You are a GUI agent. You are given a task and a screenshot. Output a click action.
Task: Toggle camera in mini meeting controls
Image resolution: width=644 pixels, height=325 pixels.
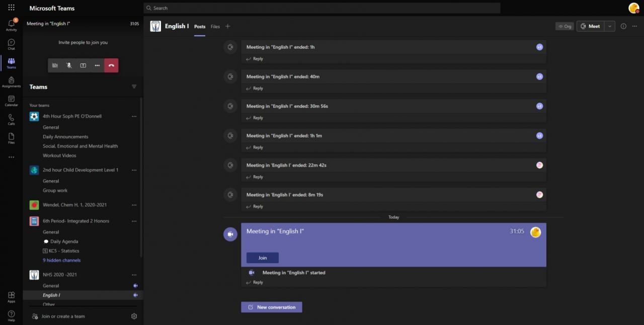[x=55, y=65]
